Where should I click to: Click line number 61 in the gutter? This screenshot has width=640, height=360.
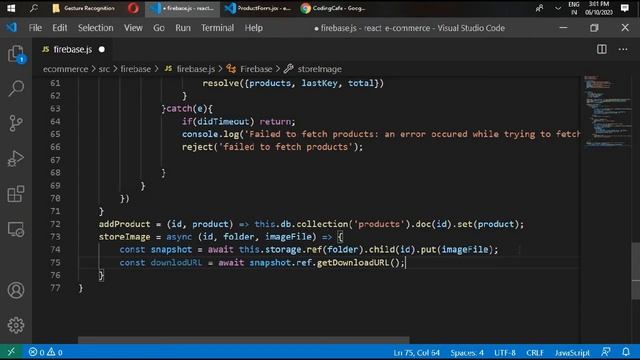click(55, 83)
